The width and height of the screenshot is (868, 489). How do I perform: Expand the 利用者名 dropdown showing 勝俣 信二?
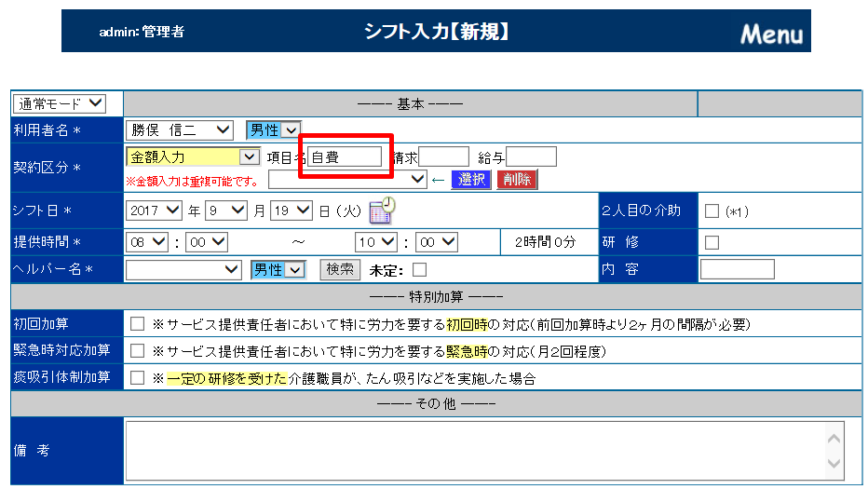pos(180,130)
